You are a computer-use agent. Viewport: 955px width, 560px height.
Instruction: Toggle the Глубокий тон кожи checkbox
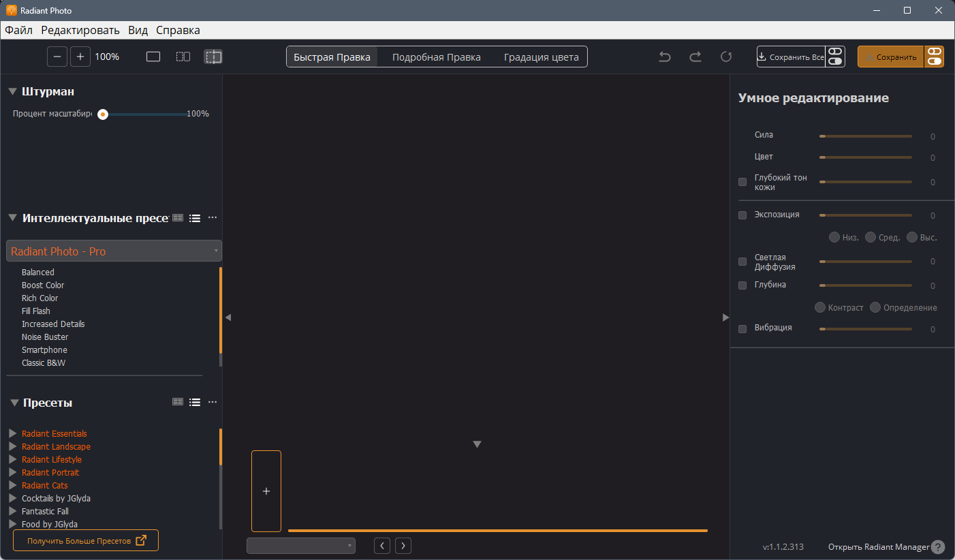(x=742, y=181)
